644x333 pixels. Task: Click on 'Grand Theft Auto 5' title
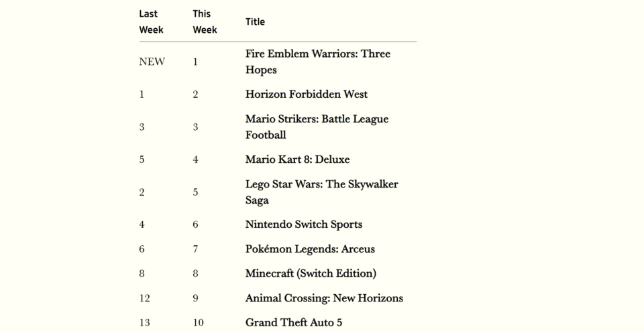pos(294,323)
